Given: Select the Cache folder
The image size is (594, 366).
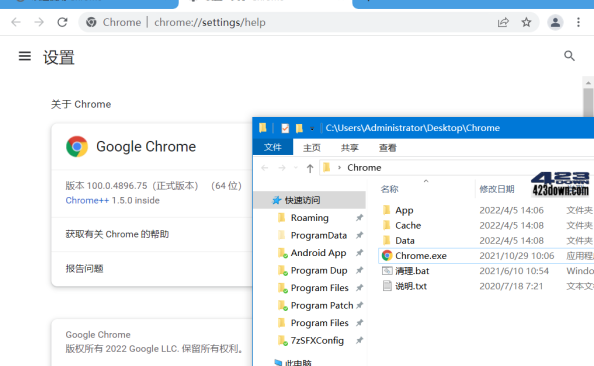Looking at the screenshot, I should tap(408, 225).
